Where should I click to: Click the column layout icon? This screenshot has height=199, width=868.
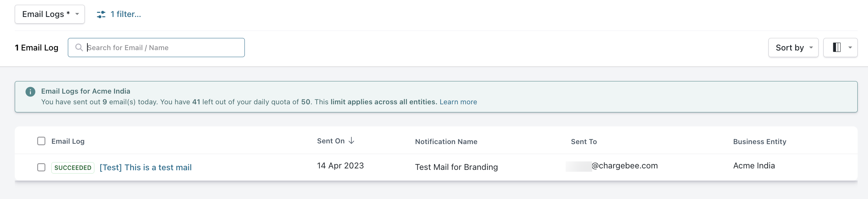837,48
